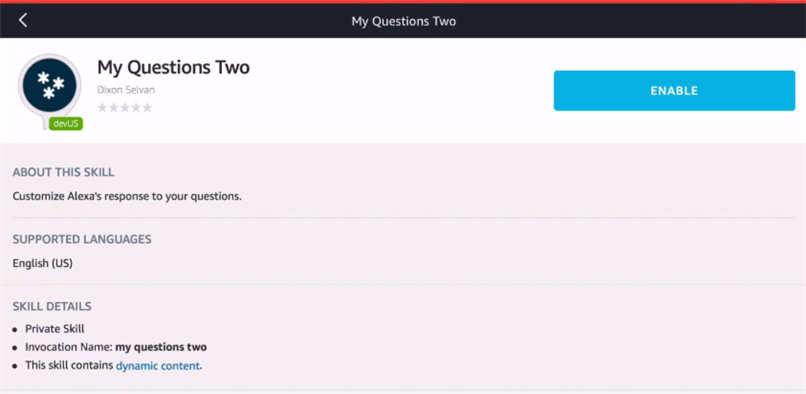
Task: Click developer name Dixon Selvan
Action: coord(126,90)
